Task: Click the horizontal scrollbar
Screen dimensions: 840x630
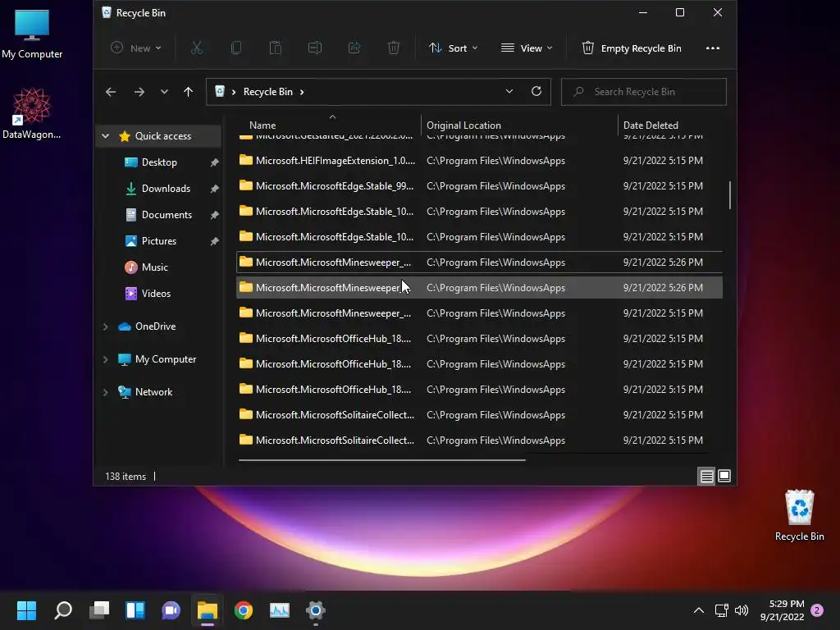Action: pos(382,459)
